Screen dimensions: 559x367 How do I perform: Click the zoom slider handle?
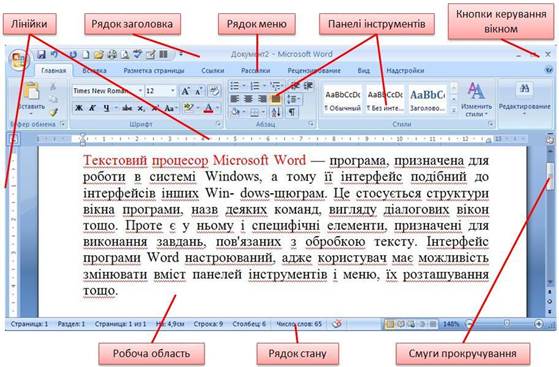[x=507, y=323]
